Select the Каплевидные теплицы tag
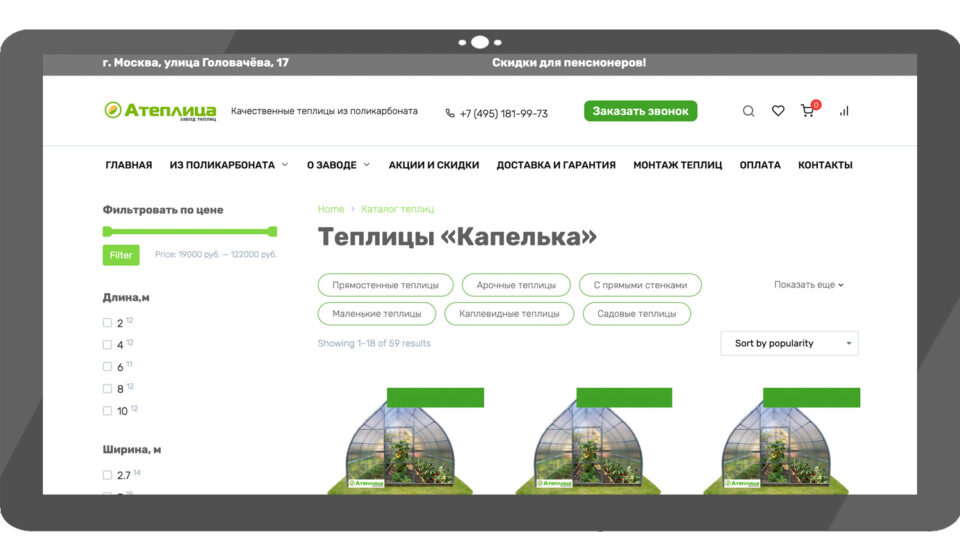 pyautogui.click(x=509, y=314)
